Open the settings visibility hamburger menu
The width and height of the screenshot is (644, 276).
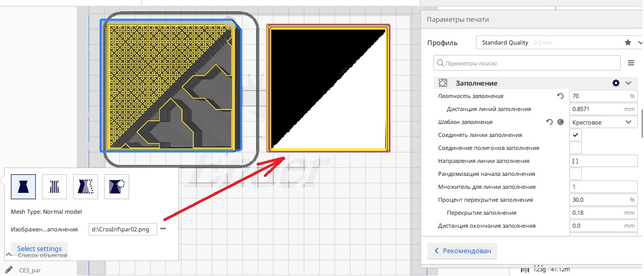[x=631, y=63]
